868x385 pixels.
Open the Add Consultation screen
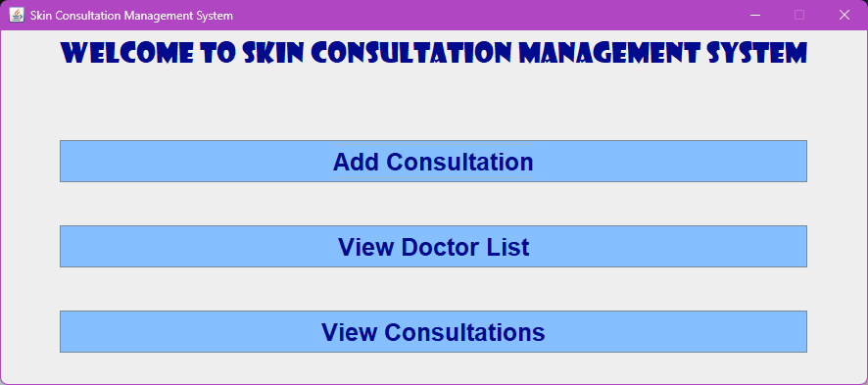(433, 161)
